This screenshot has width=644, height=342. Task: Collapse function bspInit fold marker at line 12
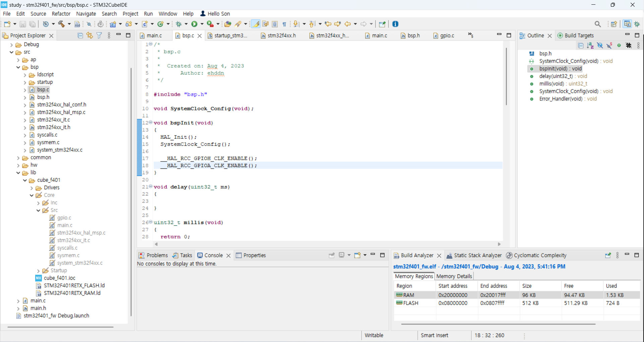[150, 122]
